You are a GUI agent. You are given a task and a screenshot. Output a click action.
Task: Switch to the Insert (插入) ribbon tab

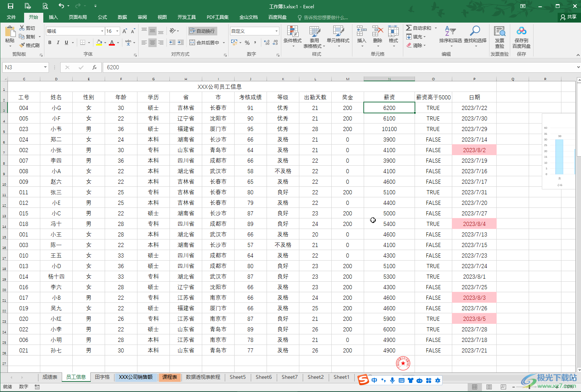point(53,17)
